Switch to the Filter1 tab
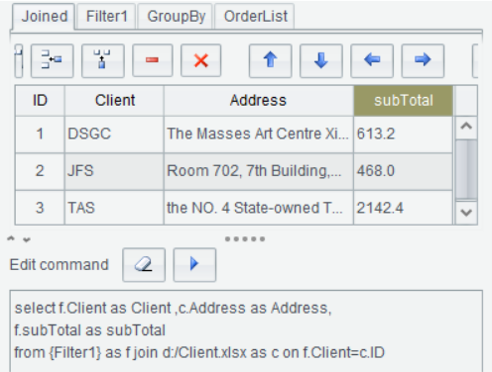The height and width of the screenshot is (372, 492). click(107, 16)
